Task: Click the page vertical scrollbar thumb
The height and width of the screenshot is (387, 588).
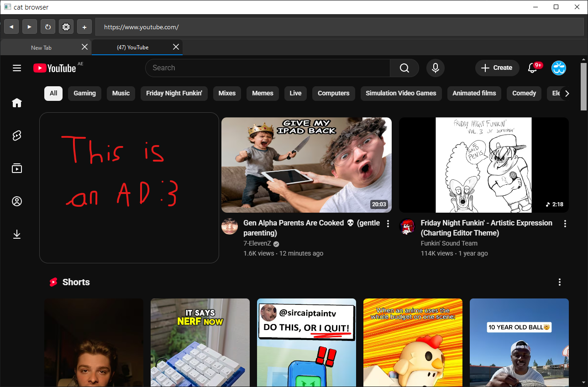Action: (583, 87)
